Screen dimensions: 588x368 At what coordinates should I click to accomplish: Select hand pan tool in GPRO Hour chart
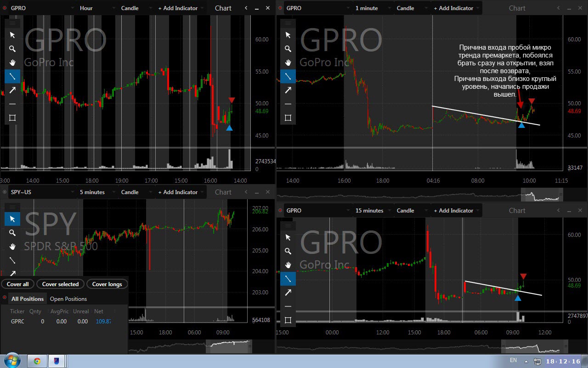click(x=12, y=63)
